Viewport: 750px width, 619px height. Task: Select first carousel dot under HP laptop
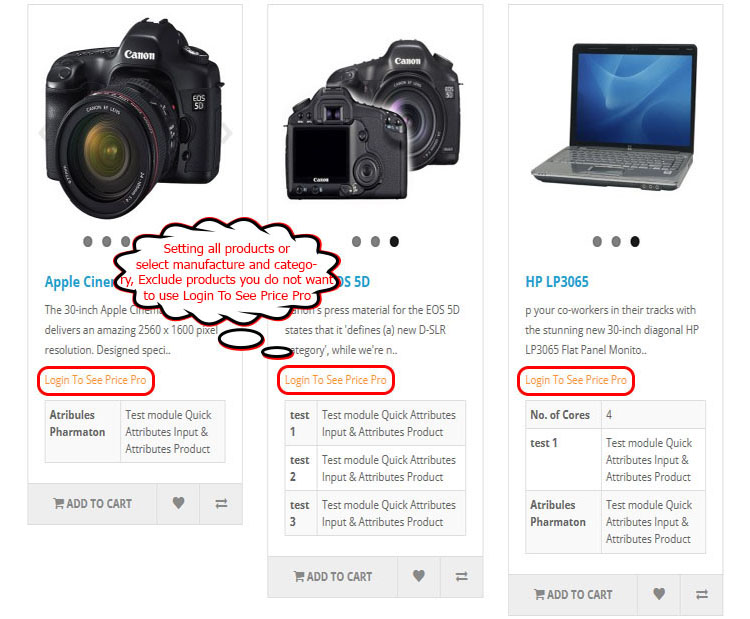point(597,242)
